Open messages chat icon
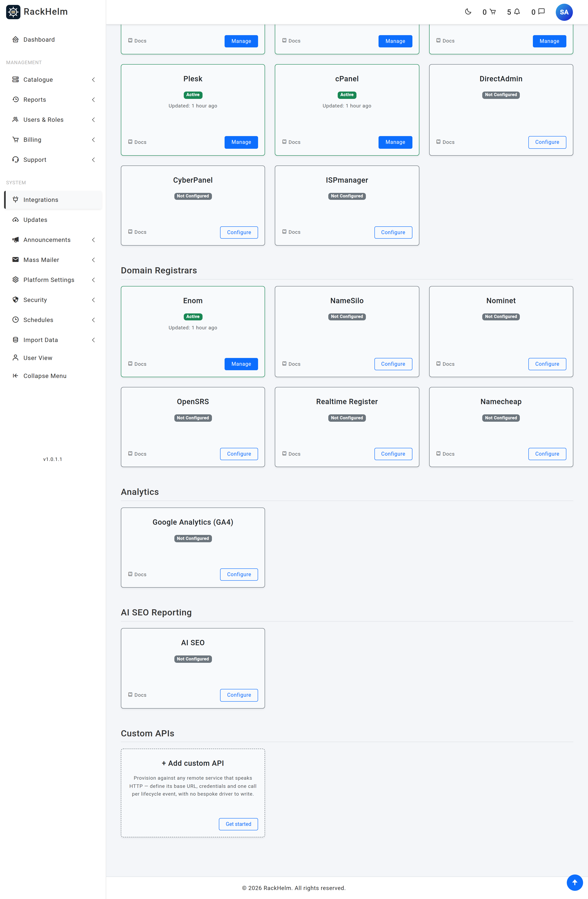Screen dimensions: 588x899 point(541,12)
